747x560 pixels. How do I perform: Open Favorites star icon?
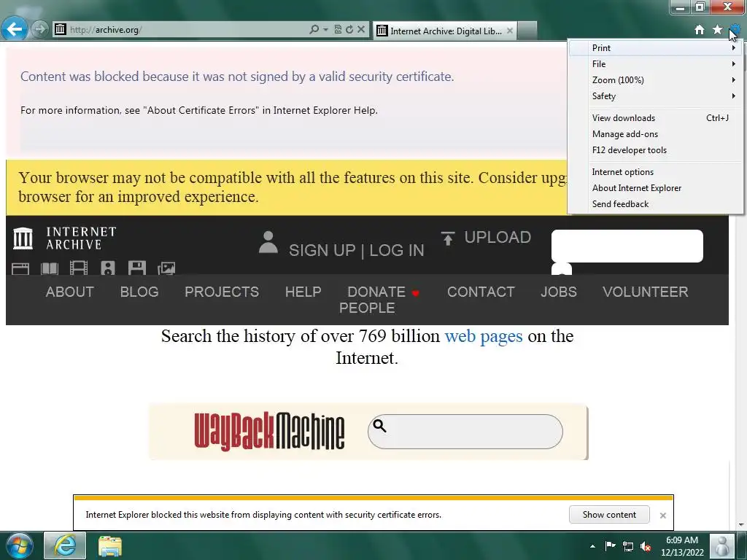pyautogui.click(x=717, y=30)
